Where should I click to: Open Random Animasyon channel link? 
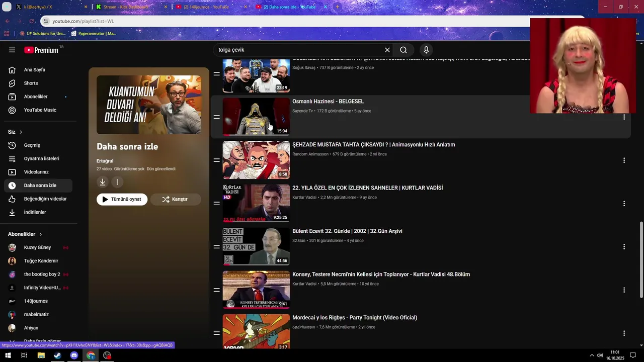[310, 154]
